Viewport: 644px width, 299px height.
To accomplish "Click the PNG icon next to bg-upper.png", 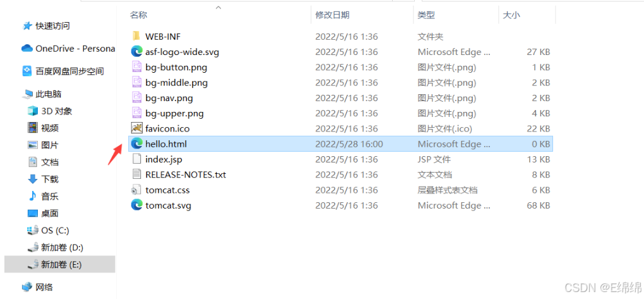I will point(136,113).
